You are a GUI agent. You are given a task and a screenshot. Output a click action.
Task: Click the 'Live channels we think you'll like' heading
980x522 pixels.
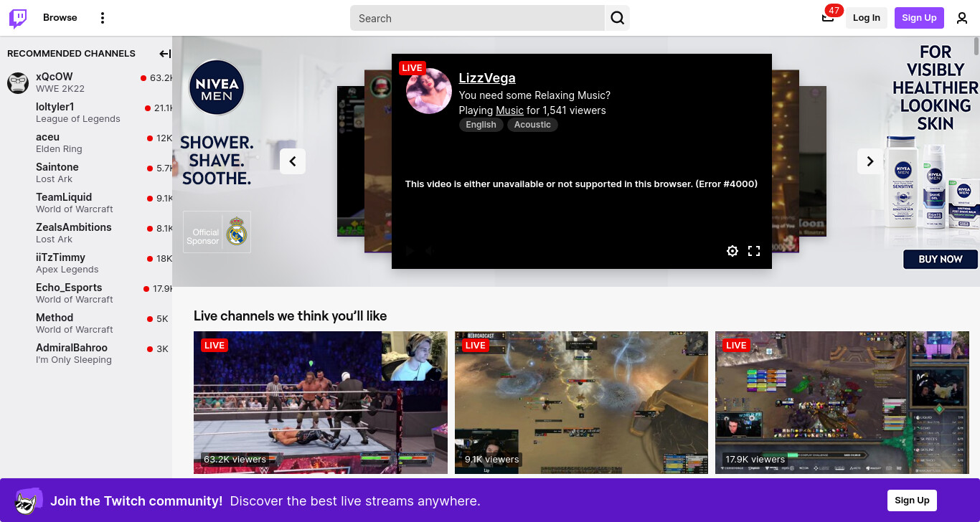(x=290, y=315)
